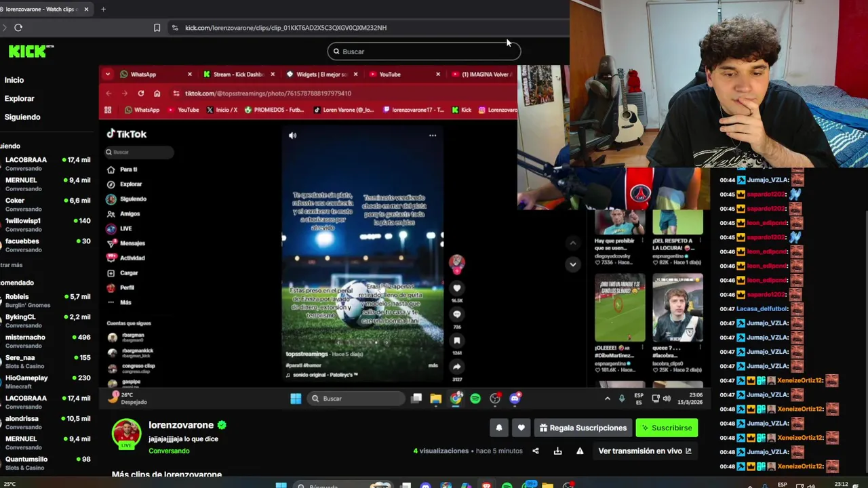Viewport: 868px width, 488px height.
Task: Open misternacho recommended channel
Action: (x=46, y=341)
